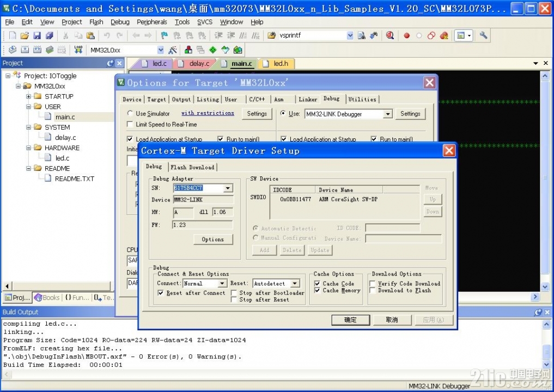Click the Settings button beside Use Simulator

click(x=257, y=114)
